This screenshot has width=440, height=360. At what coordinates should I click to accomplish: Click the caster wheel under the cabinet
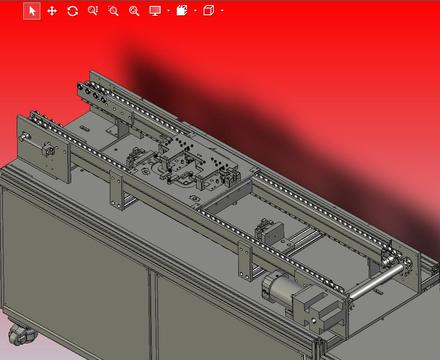[21, 334]
